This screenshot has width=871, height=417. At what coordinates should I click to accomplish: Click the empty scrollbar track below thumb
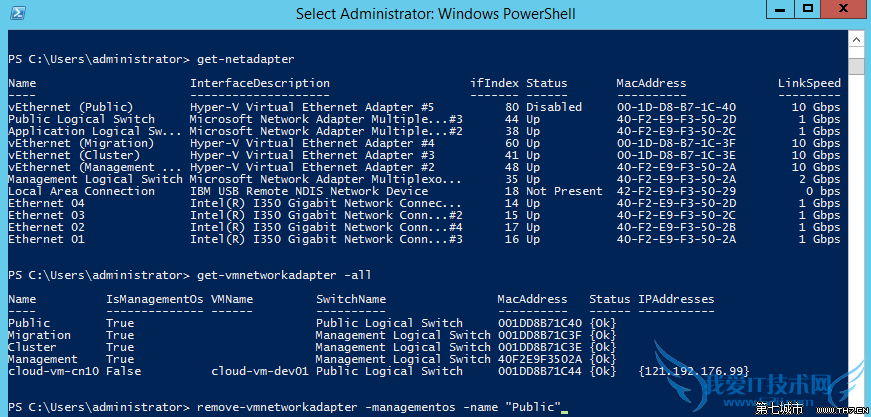857,250
